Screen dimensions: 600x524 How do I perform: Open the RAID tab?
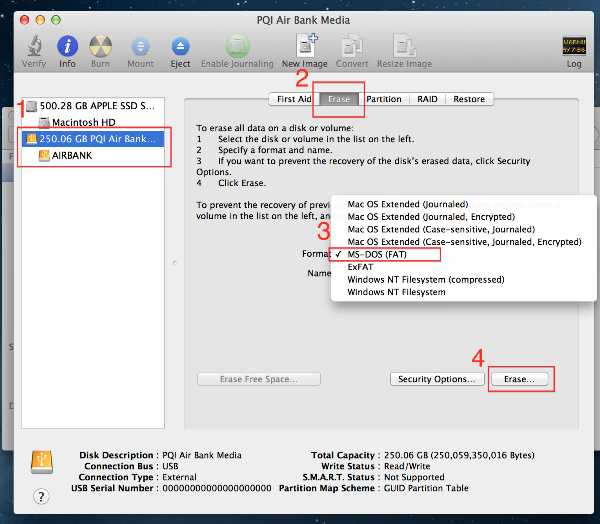coord(427,99)
